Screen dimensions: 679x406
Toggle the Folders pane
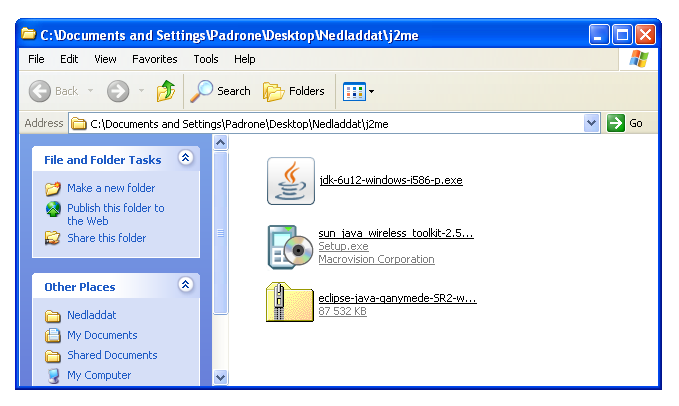273,91
